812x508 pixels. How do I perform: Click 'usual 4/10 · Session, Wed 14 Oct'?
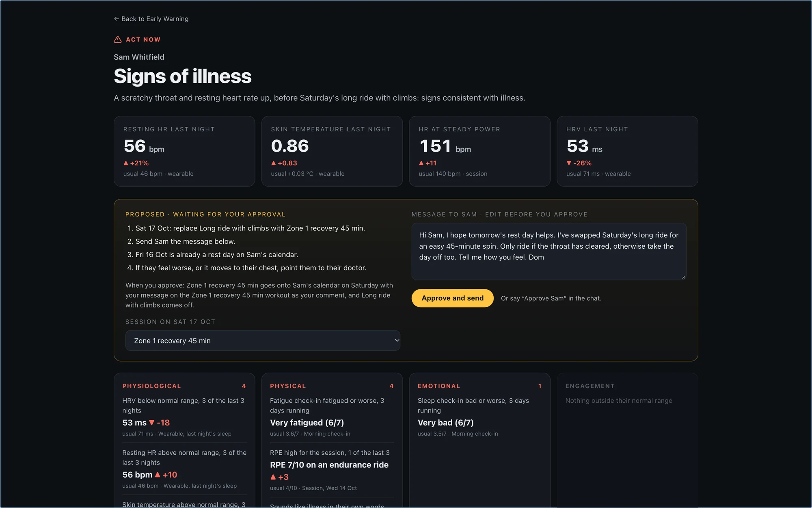[x=313, y=488]
